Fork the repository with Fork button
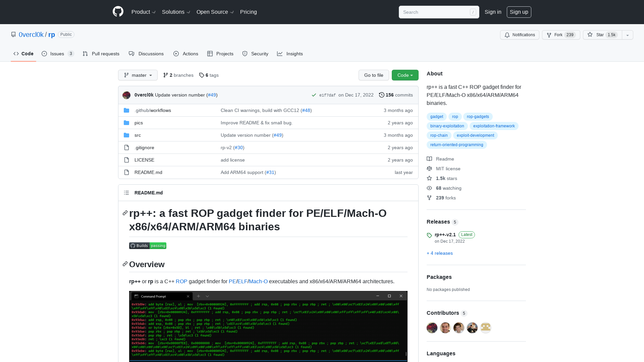Image resolution: width=644 pixels, height=362 pixels. (x=561, y=35)
